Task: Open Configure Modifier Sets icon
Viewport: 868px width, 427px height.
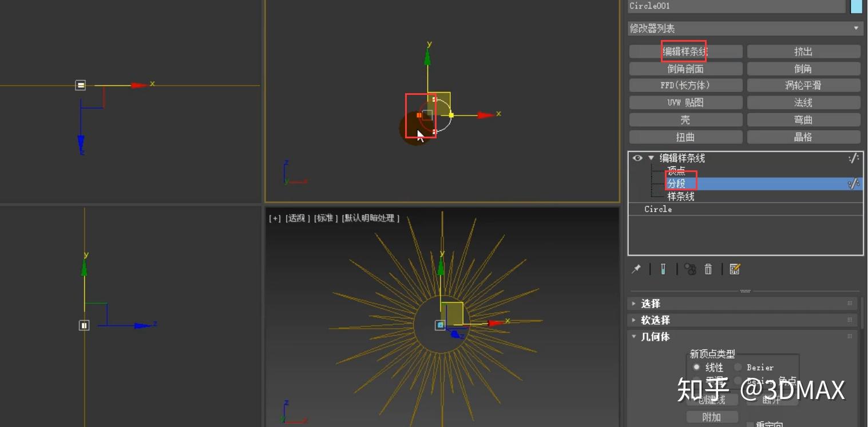Action: pyautogui.click(x=735, y=269)
